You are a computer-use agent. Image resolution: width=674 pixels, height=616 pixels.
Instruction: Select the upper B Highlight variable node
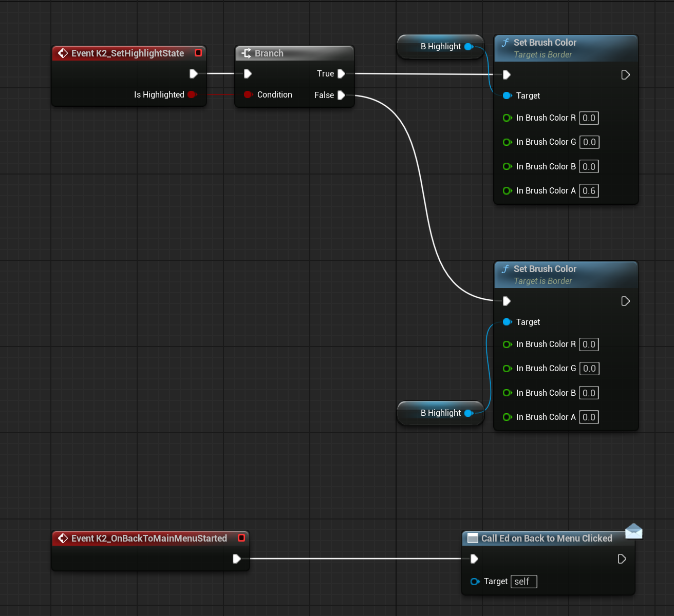point(441,47)
